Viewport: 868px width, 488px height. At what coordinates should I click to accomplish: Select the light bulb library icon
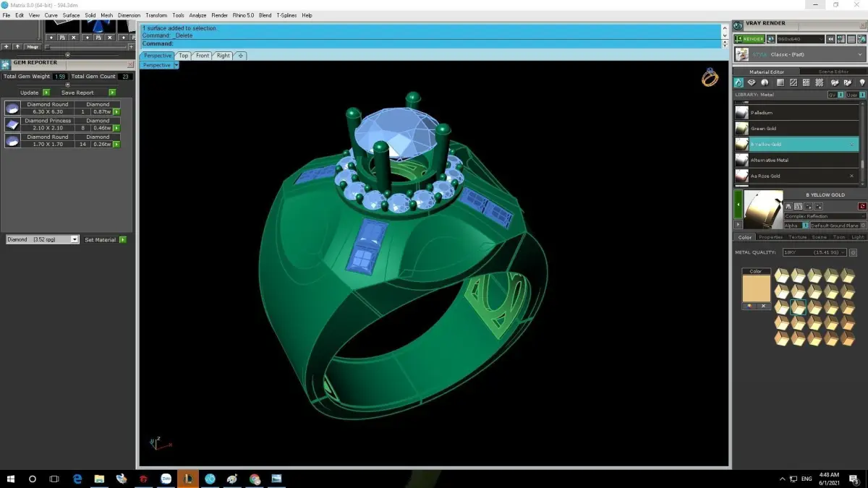[861, 83]
